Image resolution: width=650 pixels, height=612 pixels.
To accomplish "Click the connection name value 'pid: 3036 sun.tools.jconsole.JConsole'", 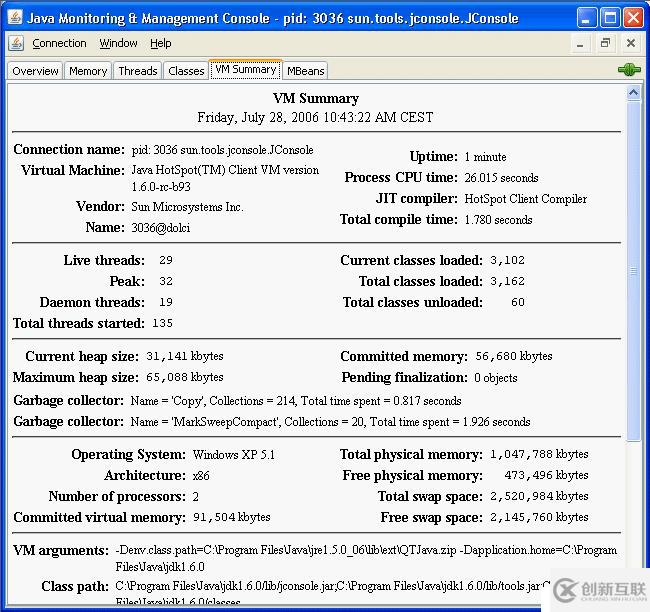I will tap(223, 150).
